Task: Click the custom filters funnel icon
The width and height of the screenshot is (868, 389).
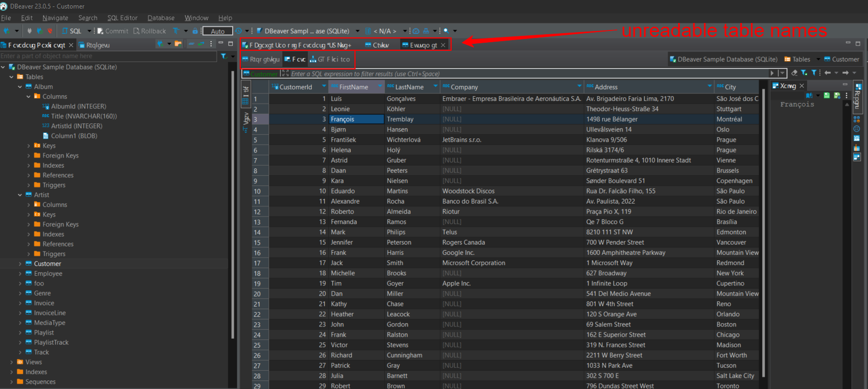Action: (x=814, y=73)
